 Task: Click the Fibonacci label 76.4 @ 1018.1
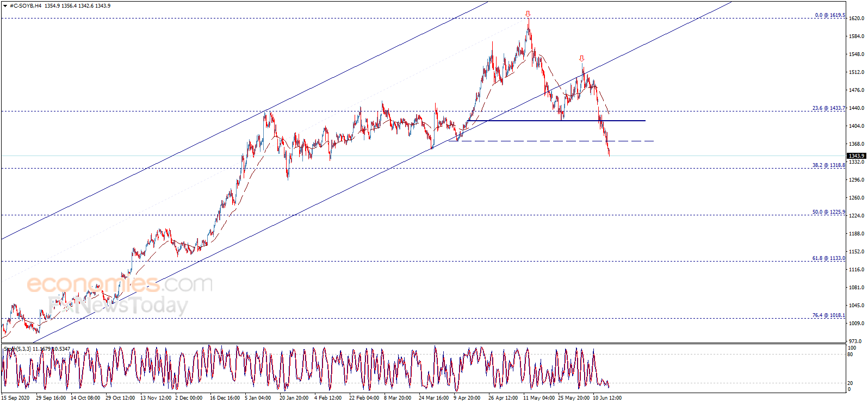(829, 315)
